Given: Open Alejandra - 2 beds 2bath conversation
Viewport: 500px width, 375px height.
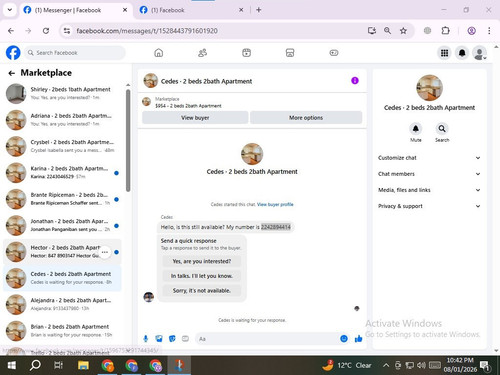Looking at the screenshot, I should click(62, 304).
